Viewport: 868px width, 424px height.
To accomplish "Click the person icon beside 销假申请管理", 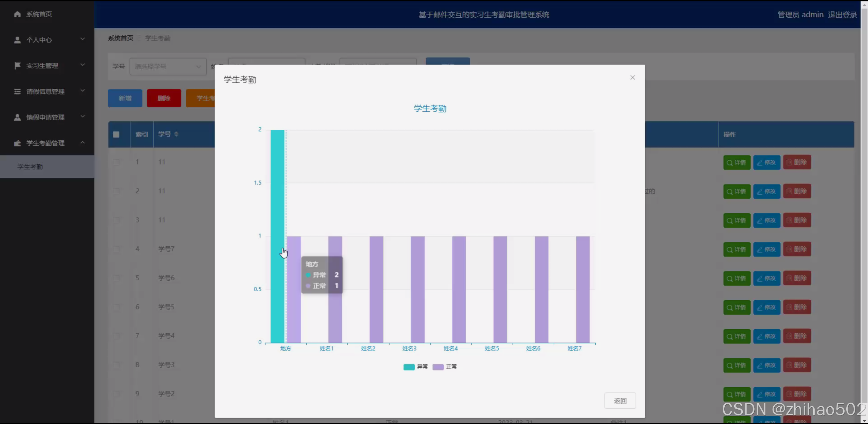I will 17,117.
